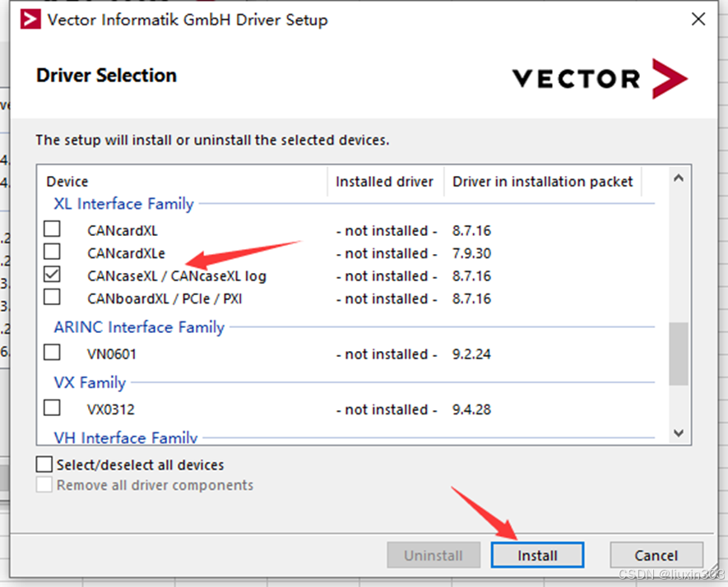Click driver version 9.4.28 for VX0312
This screenshot has height=587, width=728.
(471, 409)
